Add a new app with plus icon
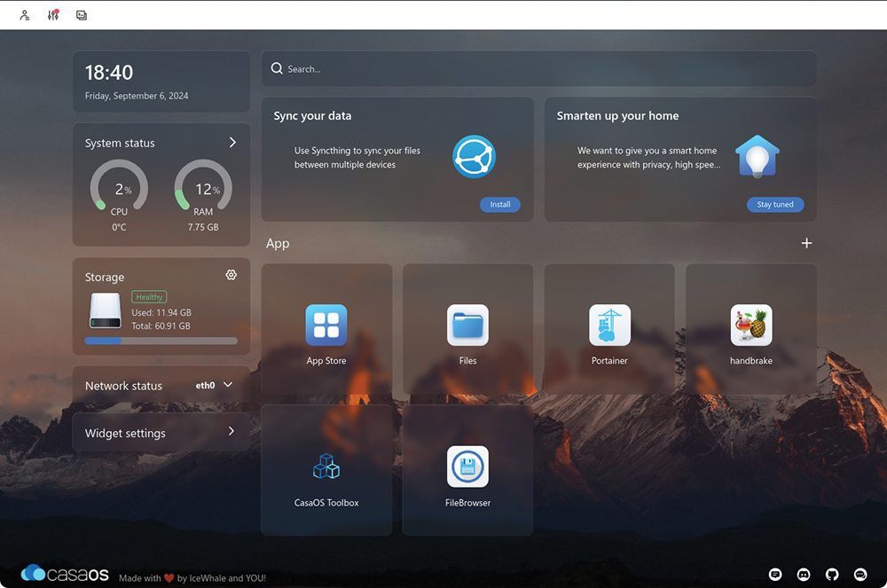Viewport: 887px width, 588px height. [806, 243]
